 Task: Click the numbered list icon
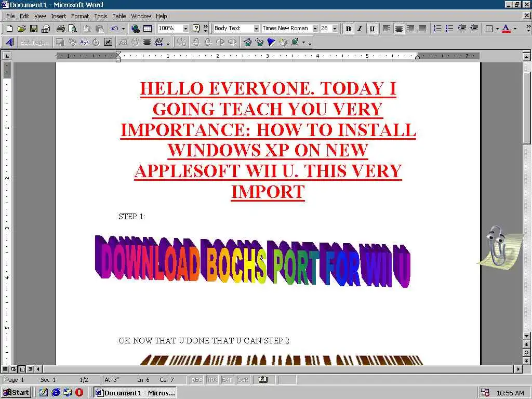coord(437,29)
